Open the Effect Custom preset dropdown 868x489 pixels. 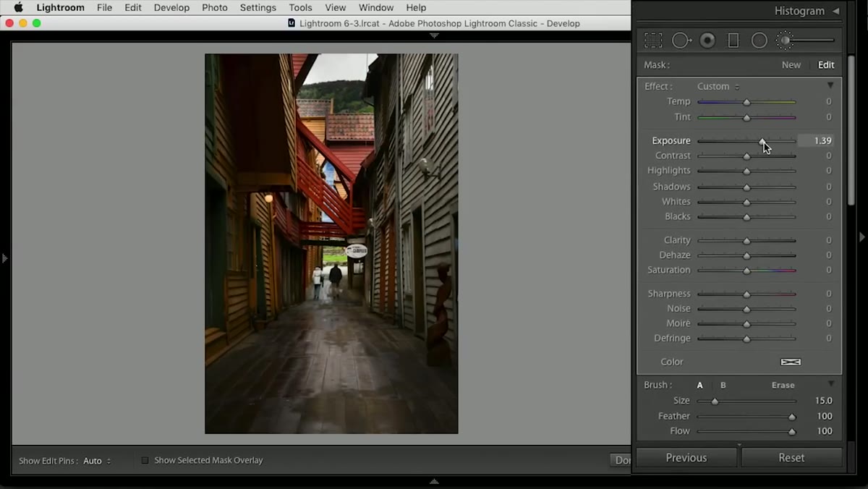(718, 86)
